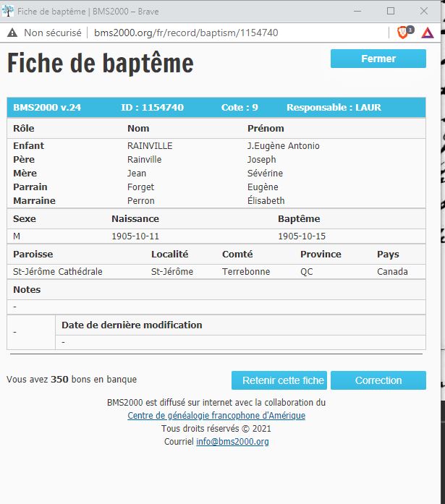Click the Fermer button

tap(378, 59)
